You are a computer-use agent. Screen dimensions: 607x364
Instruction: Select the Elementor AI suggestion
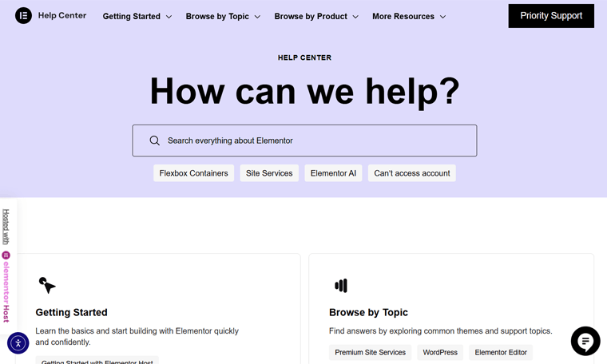click(333, 173)
